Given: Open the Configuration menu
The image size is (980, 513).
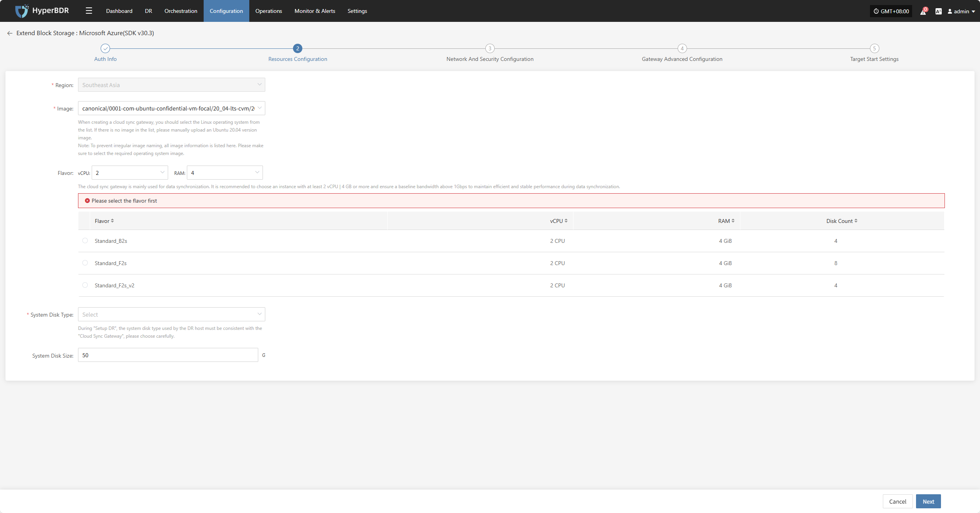Looking at the screenshot, I should click(x=226, y=11).
